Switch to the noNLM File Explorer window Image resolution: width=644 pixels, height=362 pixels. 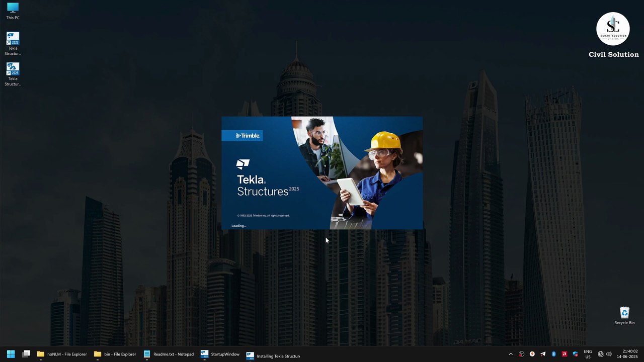pyautogui.click(x=62, y=354)
